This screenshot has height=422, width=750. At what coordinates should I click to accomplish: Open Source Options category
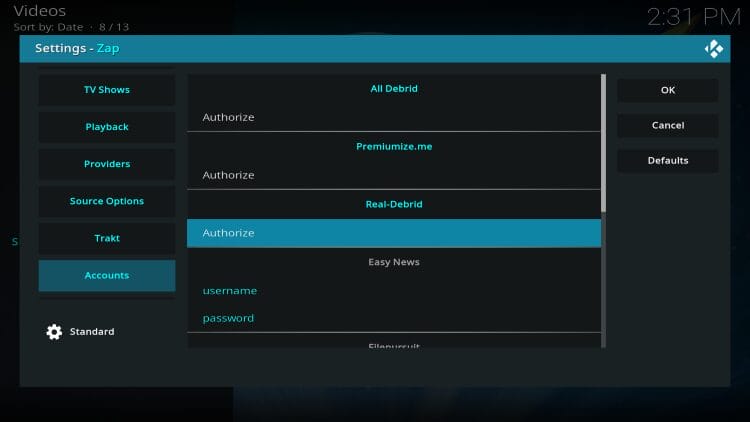[x=107, y=201]
